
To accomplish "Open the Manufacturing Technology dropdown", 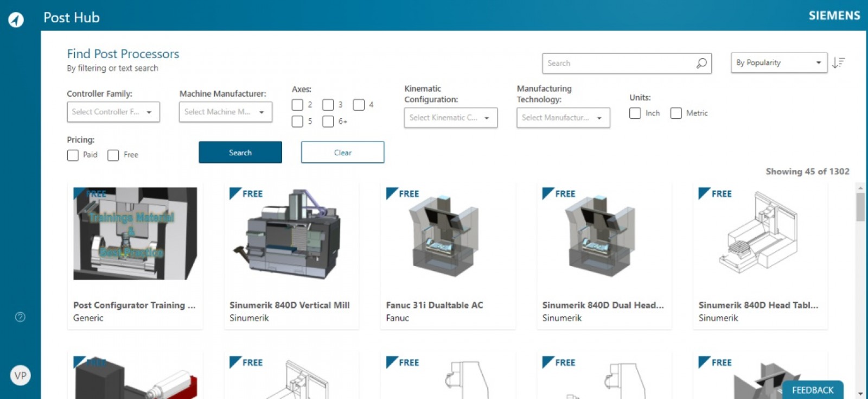I will pyautogui.click(x=563, y=118).
